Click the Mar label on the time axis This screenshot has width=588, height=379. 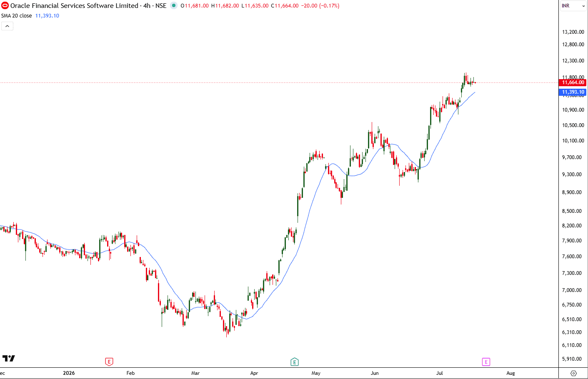tap(195, 373)
